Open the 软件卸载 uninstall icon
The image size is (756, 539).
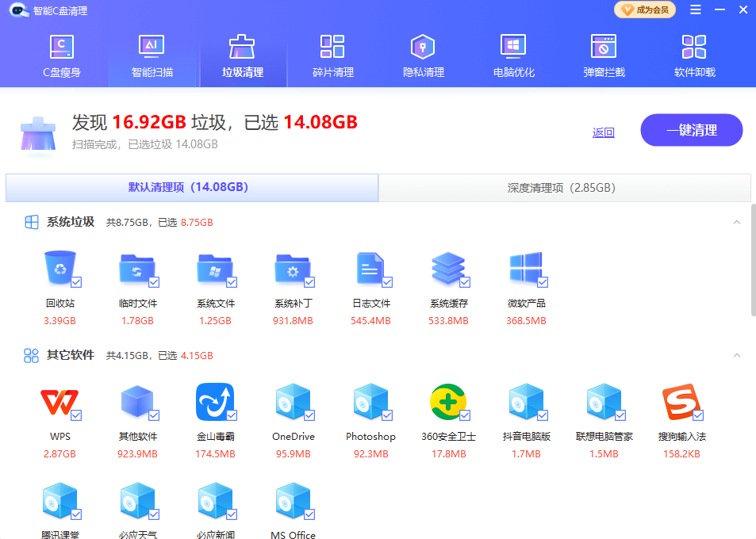[x=694, y=48]
